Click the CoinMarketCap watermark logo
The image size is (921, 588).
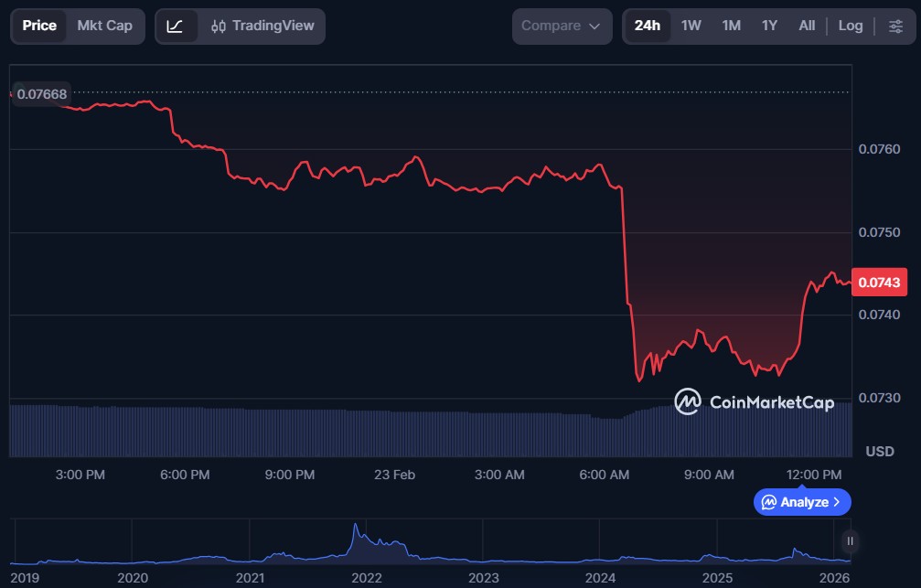(754, 401)
